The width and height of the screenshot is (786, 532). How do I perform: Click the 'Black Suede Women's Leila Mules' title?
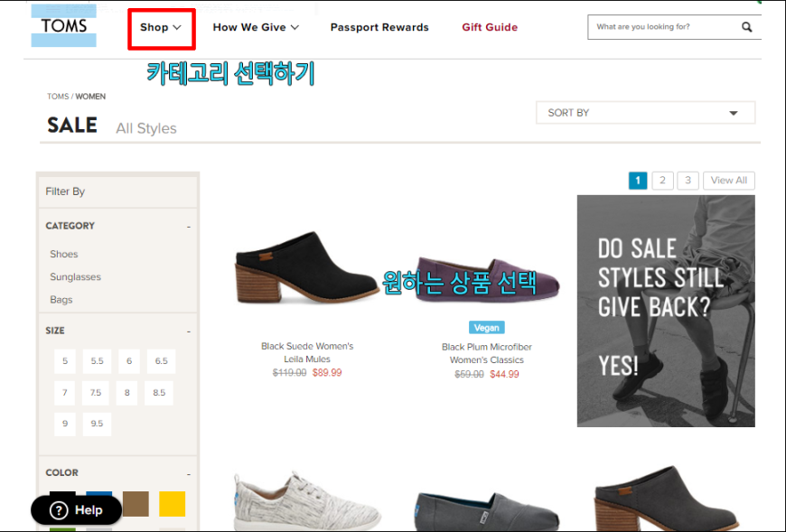click(x=307, y=352)
